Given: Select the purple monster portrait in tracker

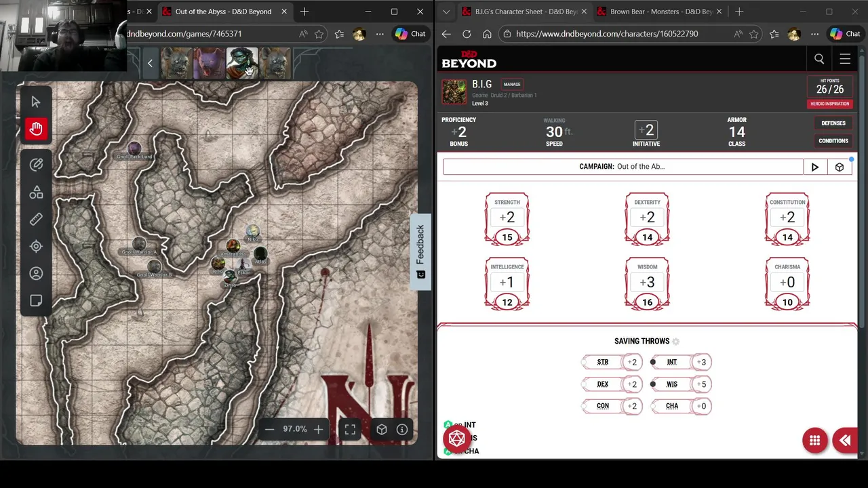Looking at the screenshot, I should click(209, 64).
